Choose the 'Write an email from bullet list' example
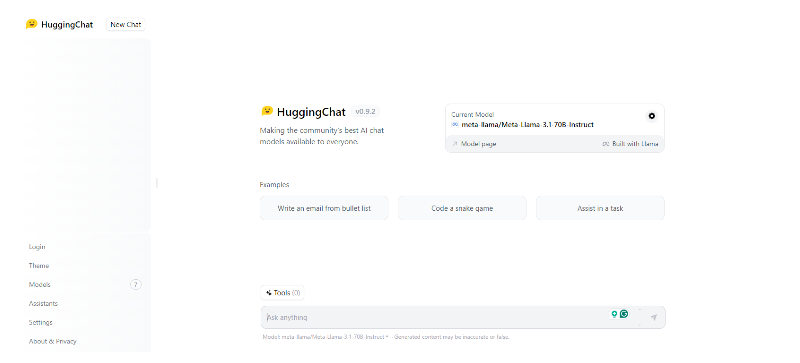 pyautogui.click(x=324, y=208)
